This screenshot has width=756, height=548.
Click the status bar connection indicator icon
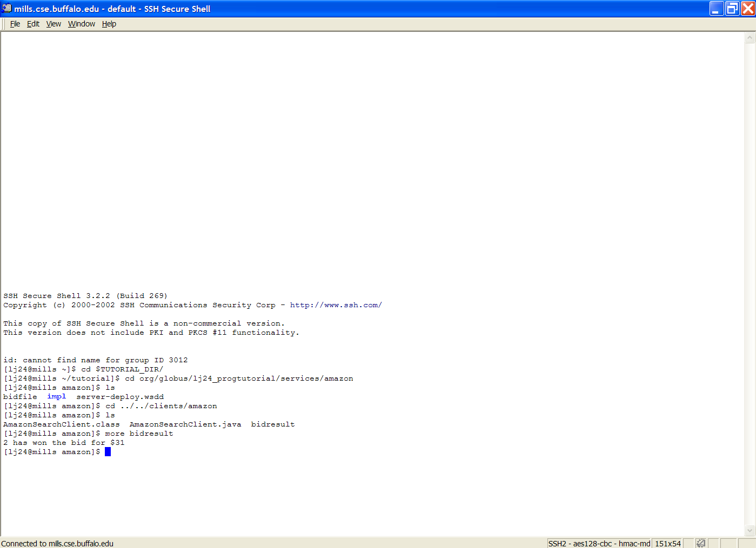coord(701,543)
